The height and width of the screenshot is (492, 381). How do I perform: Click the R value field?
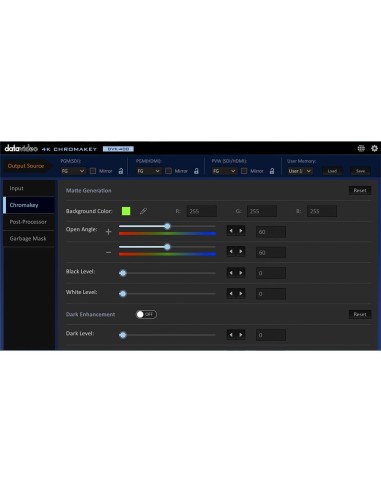(x=201, y=211)
